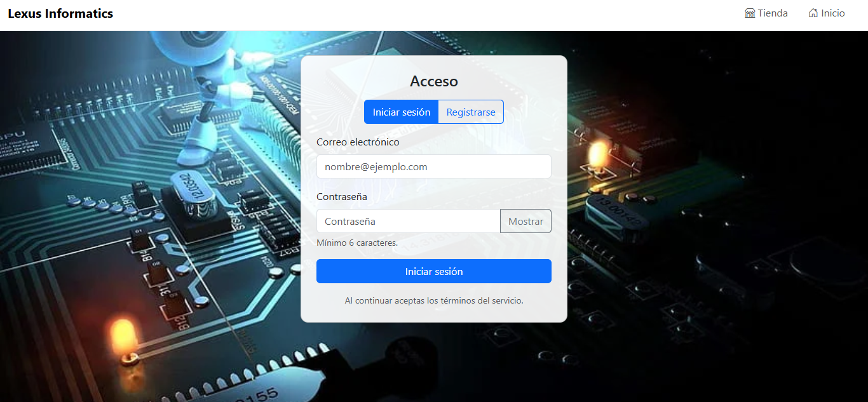Focus the Contraseña password field
868x402 pixels.
tap(409, 221)
